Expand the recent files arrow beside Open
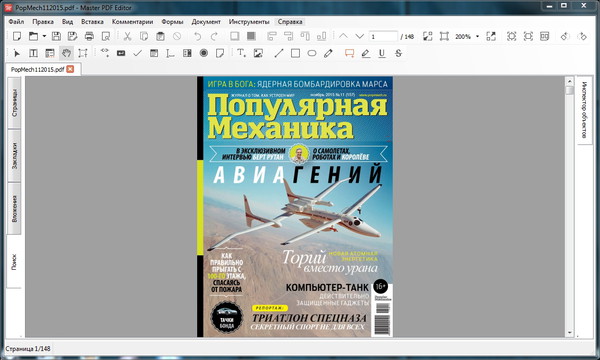Viewport: 600px width, 360px height. point(44,36)
